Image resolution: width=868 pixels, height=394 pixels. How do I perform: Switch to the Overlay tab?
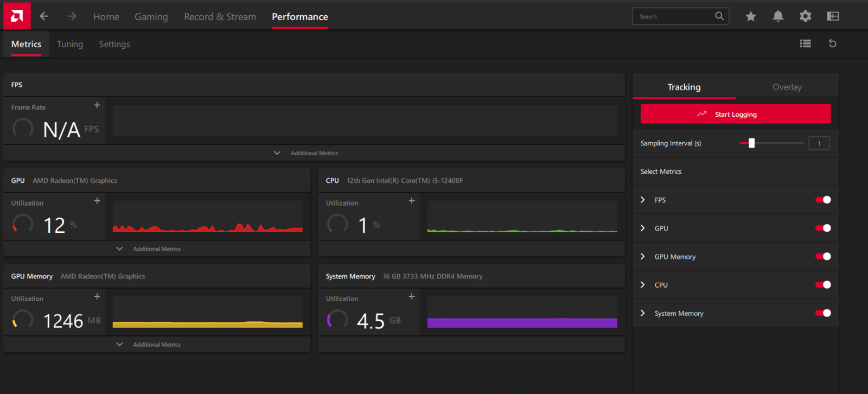click(x=787, y=87)
